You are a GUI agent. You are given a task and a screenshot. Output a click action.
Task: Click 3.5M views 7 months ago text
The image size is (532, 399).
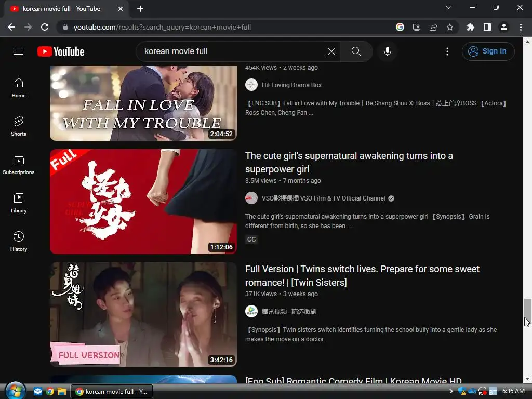(x=283, y=181)
